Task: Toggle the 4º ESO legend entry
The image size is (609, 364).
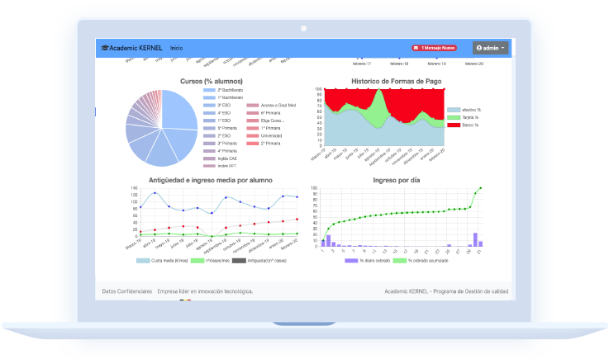Action: (216, 113)
